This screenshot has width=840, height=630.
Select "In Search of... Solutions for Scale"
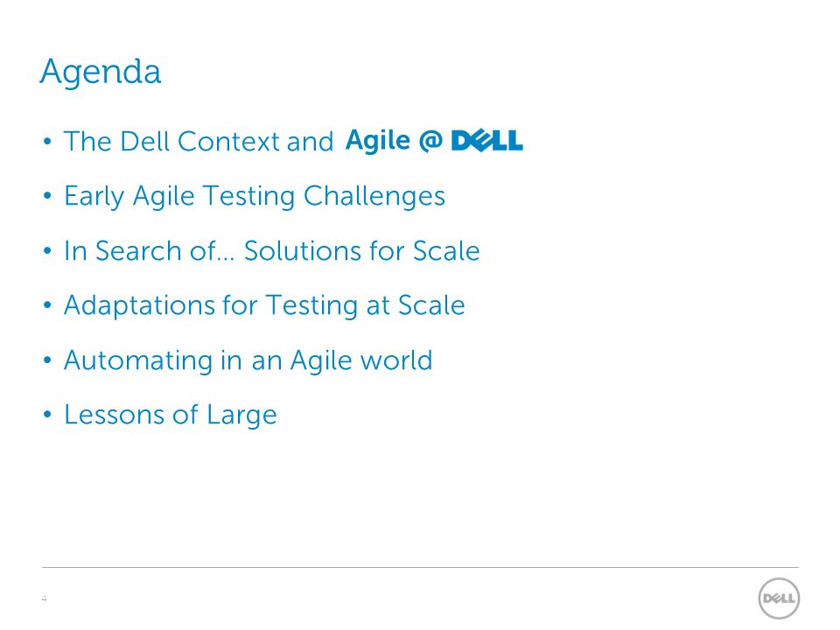point(271,251)
